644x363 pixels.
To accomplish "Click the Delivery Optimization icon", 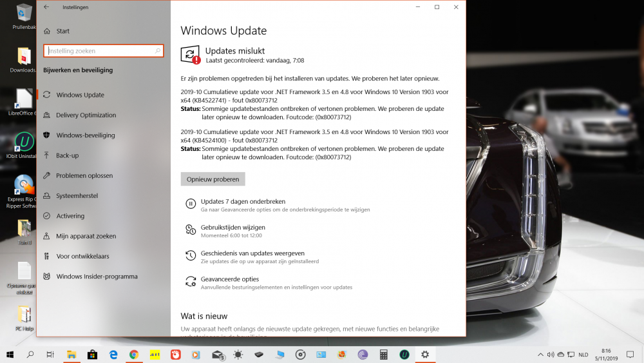I will click(x=47, y=115).
